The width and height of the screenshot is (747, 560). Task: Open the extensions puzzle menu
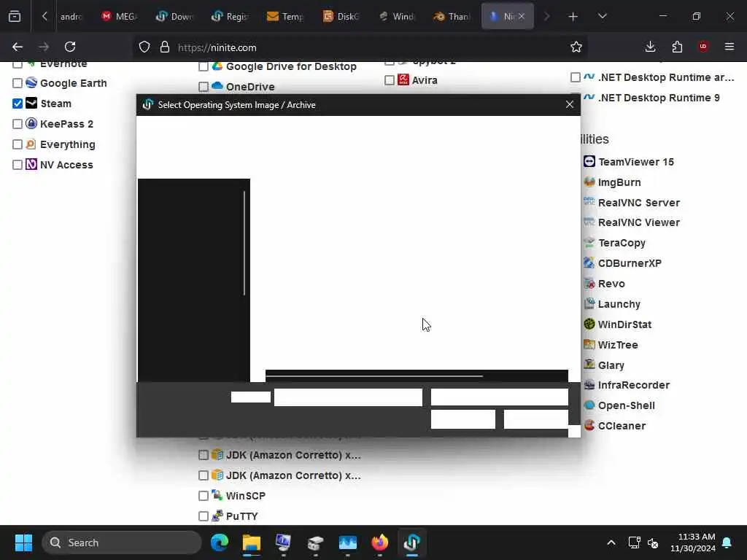pyautogui.click(x=677, y=47)
